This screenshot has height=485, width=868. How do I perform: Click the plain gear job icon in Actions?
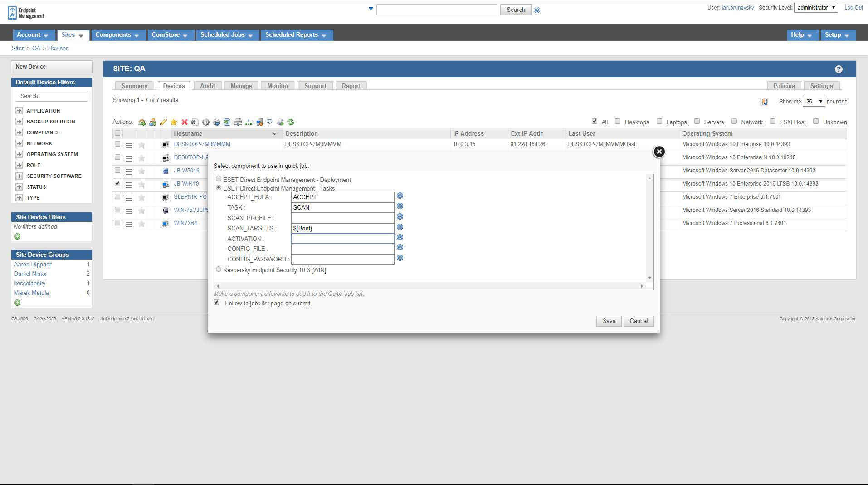pos(206,122)
